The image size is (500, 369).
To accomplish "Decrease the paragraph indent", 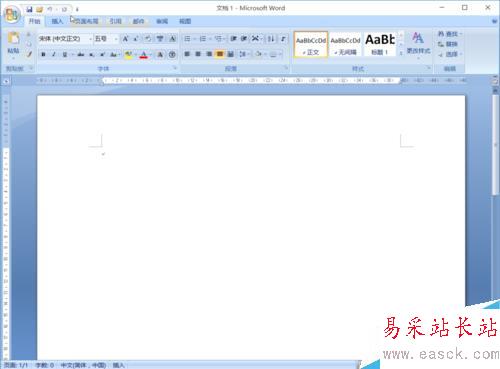I will pyautogui.click(x=233, y=39).
